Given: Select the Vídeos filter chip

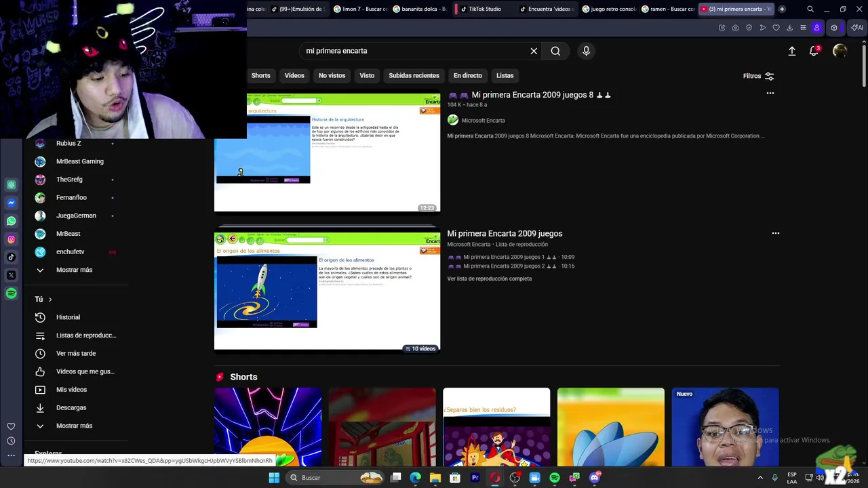Looking at the screenshot, I should pyautogui.click(x=294, y=75).
